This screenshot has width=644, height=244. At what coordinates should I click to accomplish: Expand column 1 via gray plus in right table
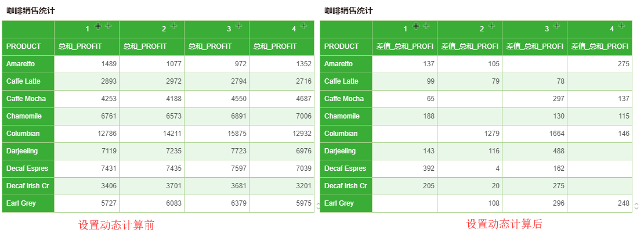426,26
